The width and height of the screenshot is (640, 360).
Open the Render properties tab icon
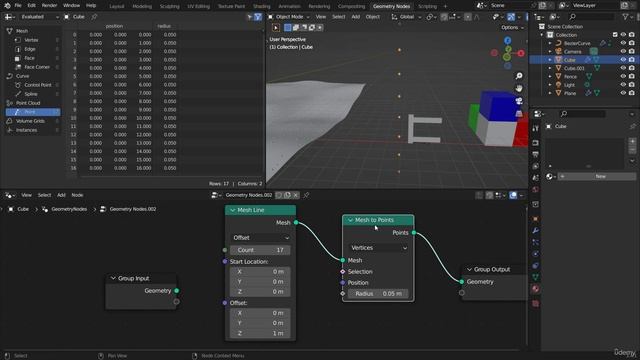(536, 142)
